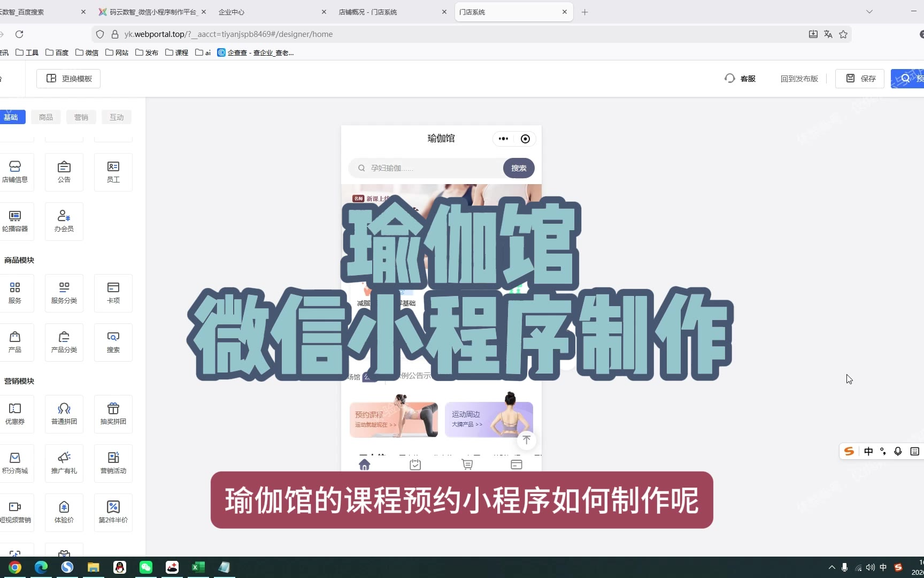Insert the 抽奖拼团 lottery group-buy component
924x578 pixels.
(x=113, y=414)
